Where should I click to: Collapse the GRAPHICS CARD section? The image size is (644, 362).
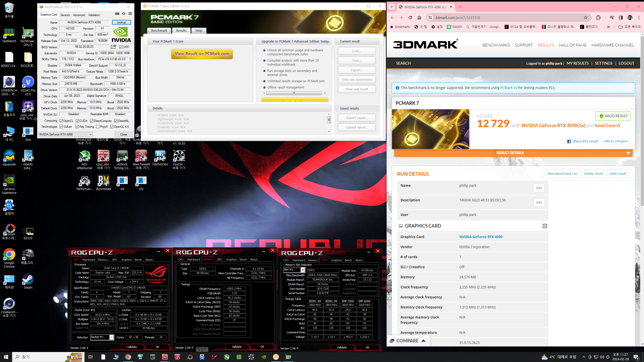[545, 226]
